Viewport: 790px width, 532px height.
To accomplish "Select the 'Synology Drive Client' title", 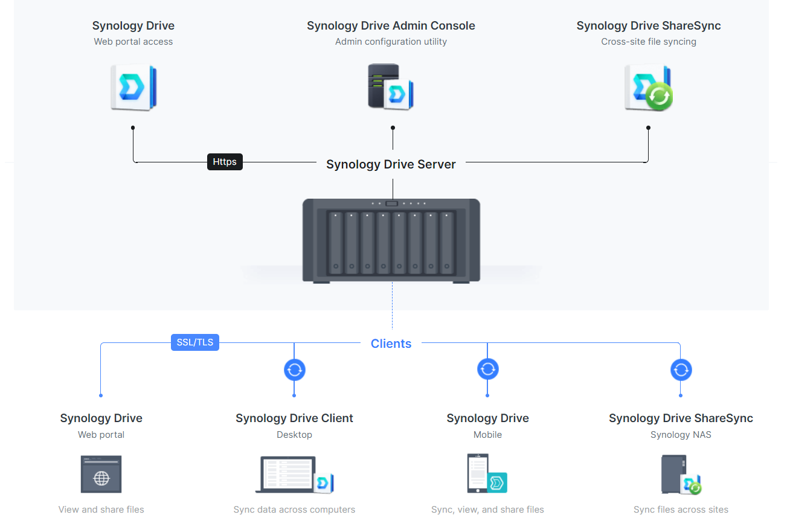I will [x=294, y=418].
